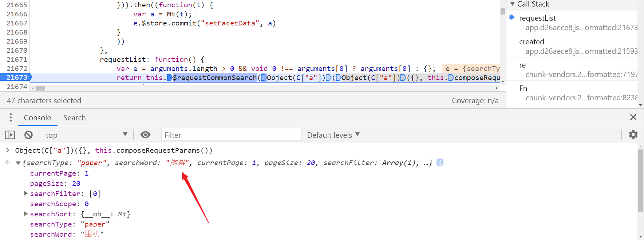Click the console input Object(C["a"]) expression
Screen dimensions: 644x240
coord(114,150)
